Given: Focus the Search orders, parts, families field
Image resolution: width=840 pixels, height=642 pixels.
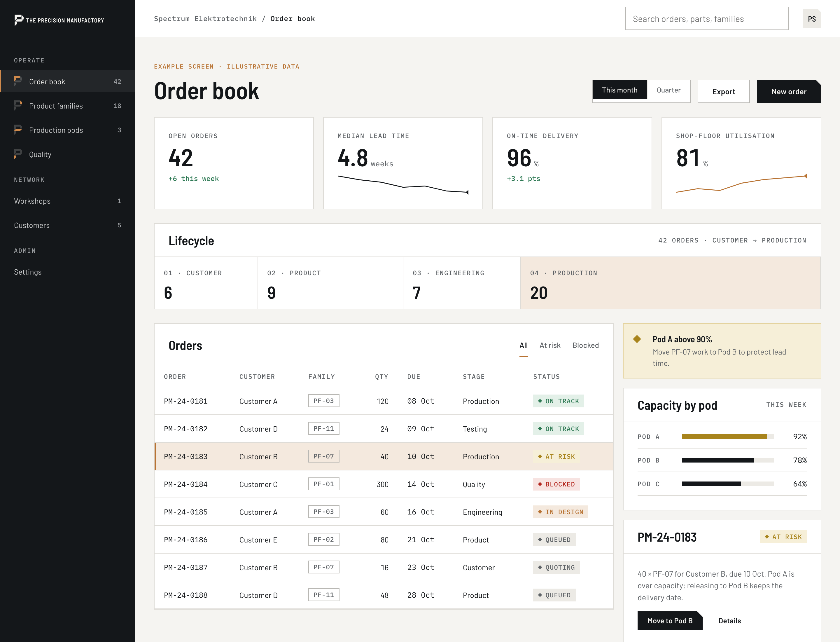Looking at the screenshot, I should pyautogui.click(x=707, y=19).
